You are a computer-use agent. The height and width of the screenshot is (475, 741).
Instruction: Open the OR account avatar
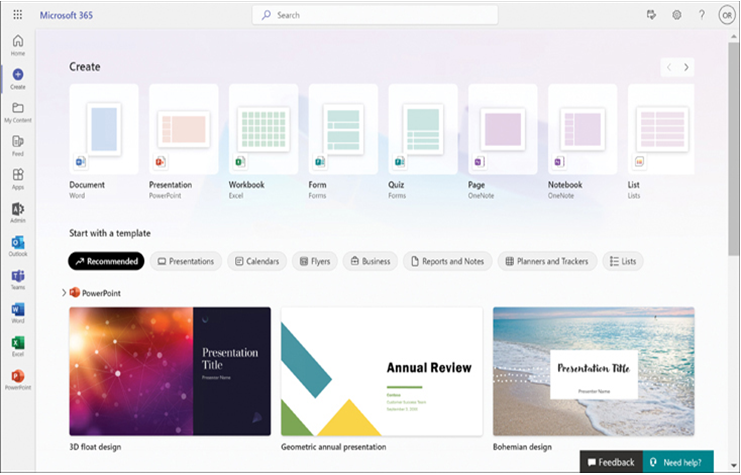(727, 15)
